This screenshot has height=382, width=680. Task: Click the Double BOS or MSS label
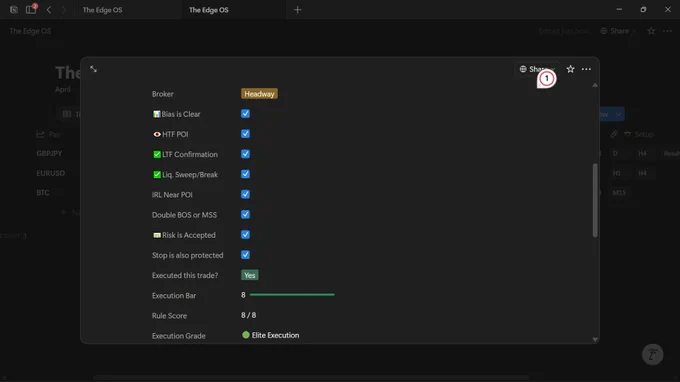(184, 215)
